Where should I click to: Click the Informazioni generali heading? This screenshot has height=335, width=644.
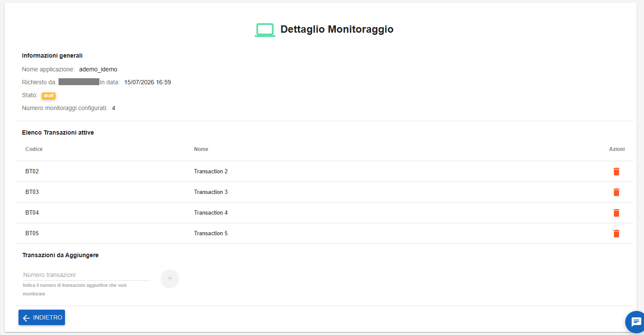pos(52,55)
